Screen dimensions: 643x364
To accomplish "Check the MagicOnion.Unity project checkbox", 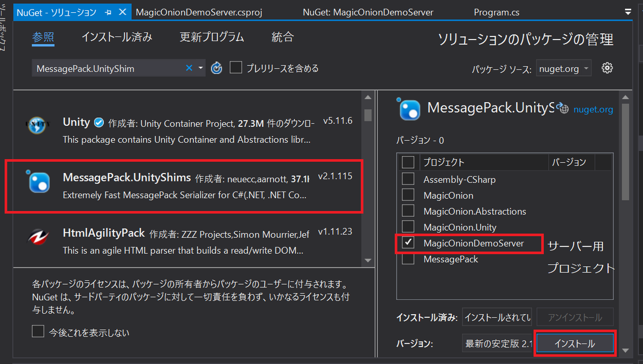I will 408,227.
